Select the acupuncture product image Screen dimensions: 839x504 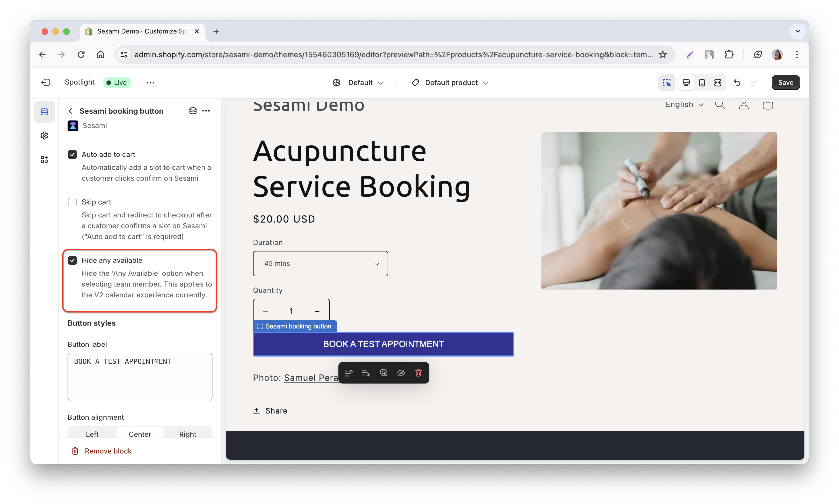click(x=659, y=211)
